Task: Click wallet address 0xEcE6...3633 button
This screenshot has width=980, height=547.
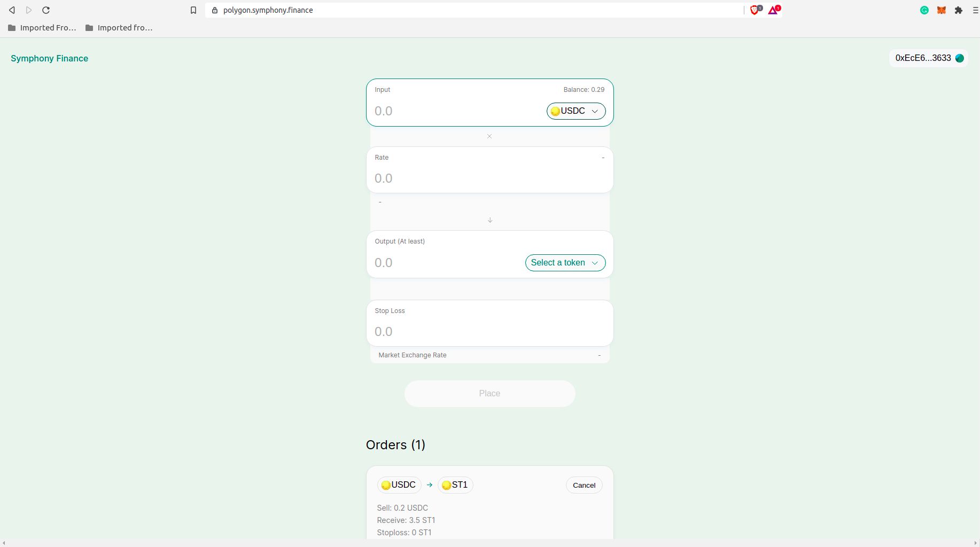Action: 929,58
